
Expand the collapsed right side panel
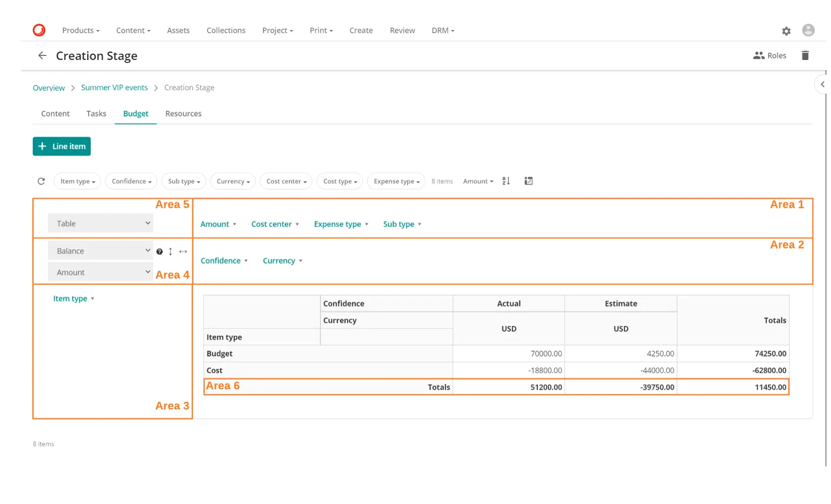pos(822,85)
